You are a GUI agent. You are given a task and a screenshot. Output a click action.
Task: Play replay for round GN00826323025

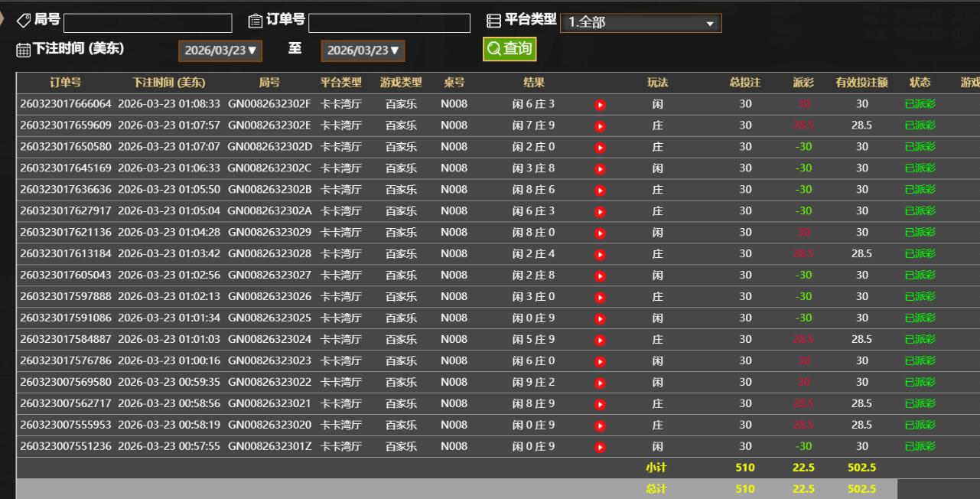[x=600, y=319]
